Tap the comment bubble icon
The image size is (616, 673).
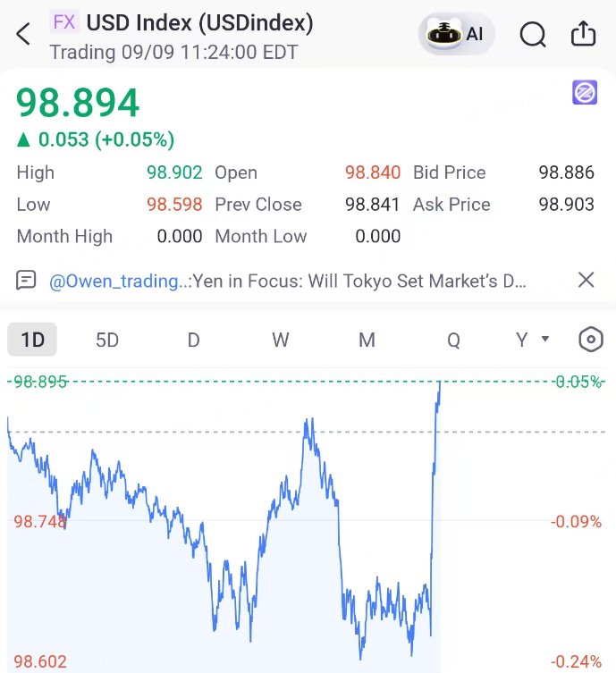click(x=26, y=281)
